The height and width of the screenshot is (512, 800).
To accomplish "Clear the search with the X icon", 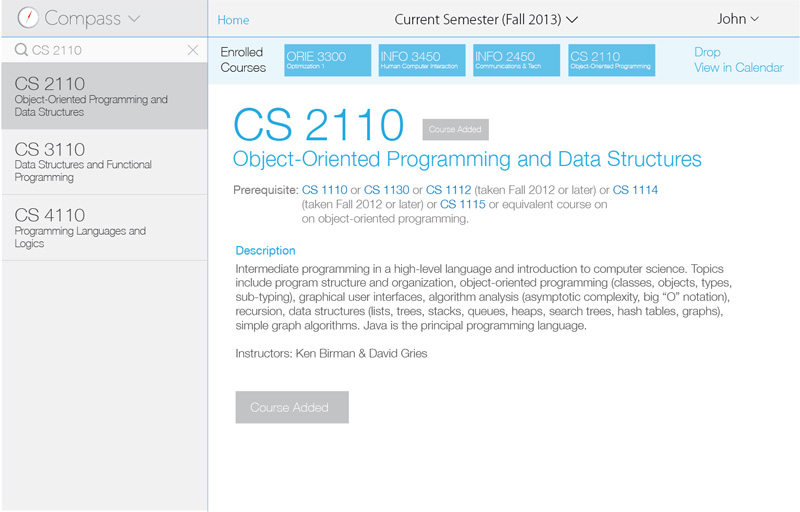I will click(193, 50).
